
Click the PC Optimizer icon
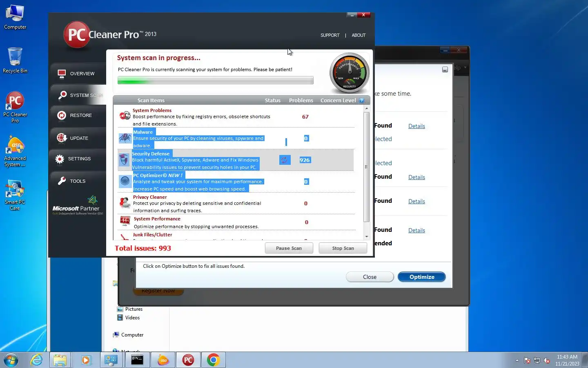[x=125, y=181]
